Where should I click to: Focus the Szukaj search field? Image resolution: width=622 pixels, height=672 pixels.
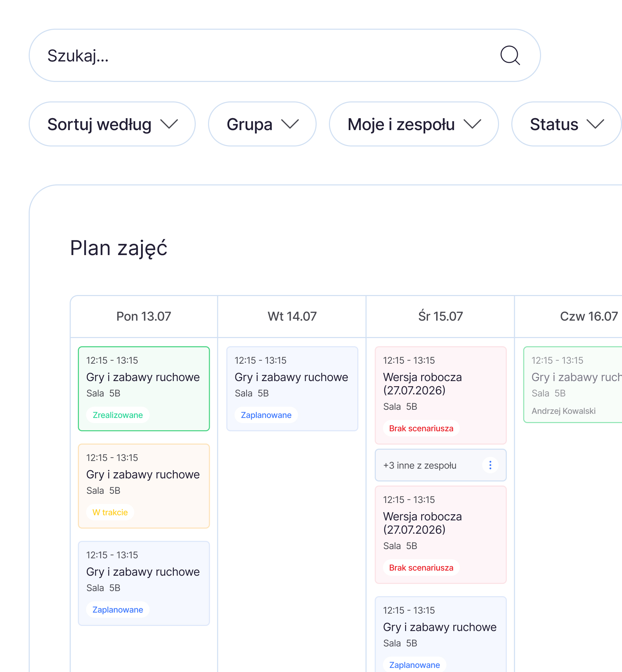pos(285,55)
